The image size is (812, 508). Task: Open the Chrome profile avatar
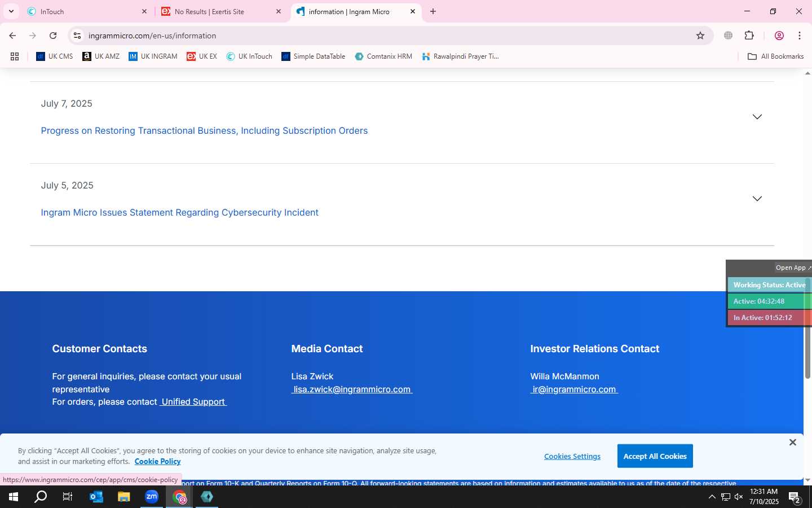pos(779,36)
